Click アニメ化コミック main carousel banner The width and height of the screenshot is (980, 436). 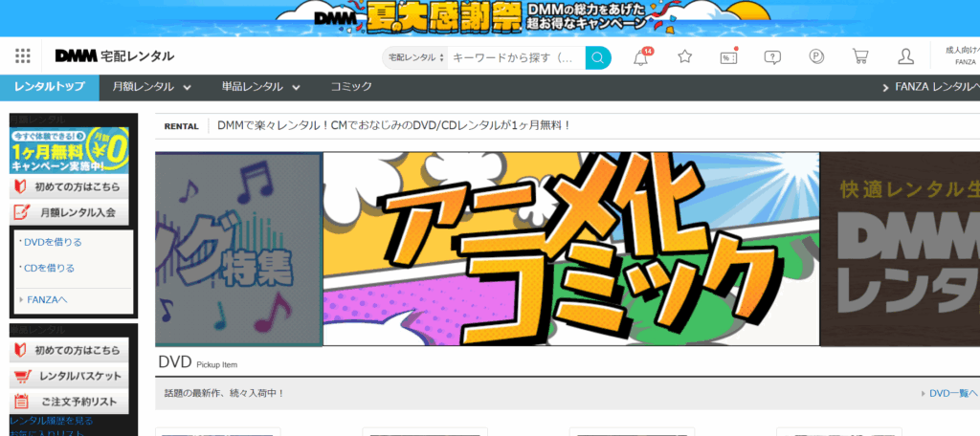pos(570,249)
